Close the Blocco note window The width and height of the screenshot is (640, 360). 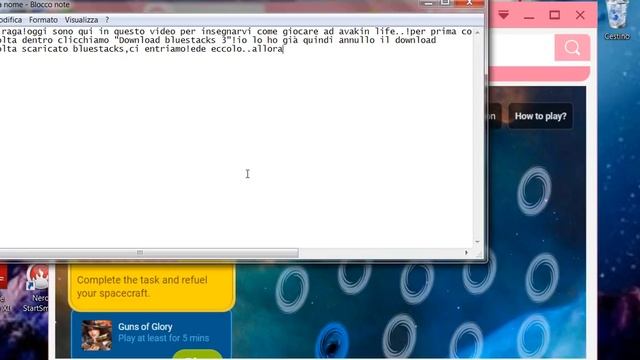coord(470,3)
